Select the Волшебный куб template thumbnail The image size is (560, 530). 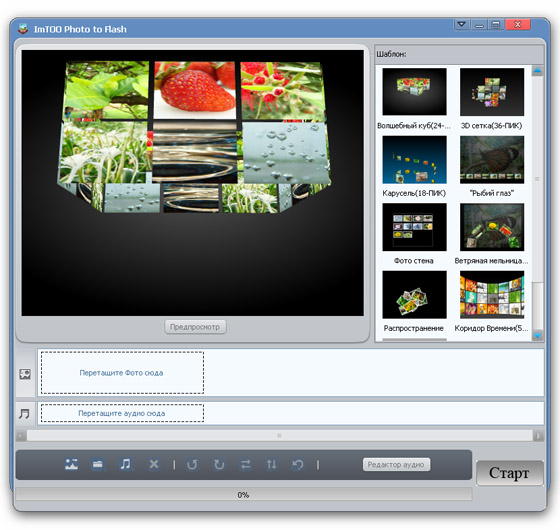414,92
